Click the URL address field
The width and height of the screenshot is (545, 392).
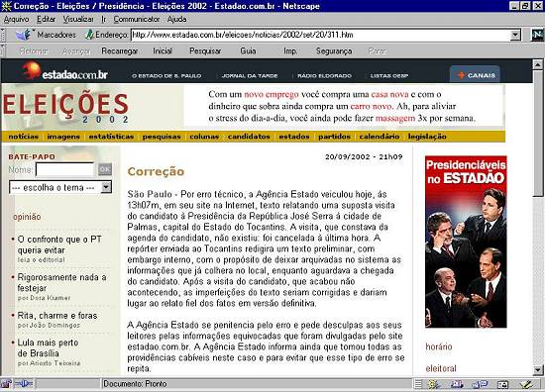[x=321, y=35]
